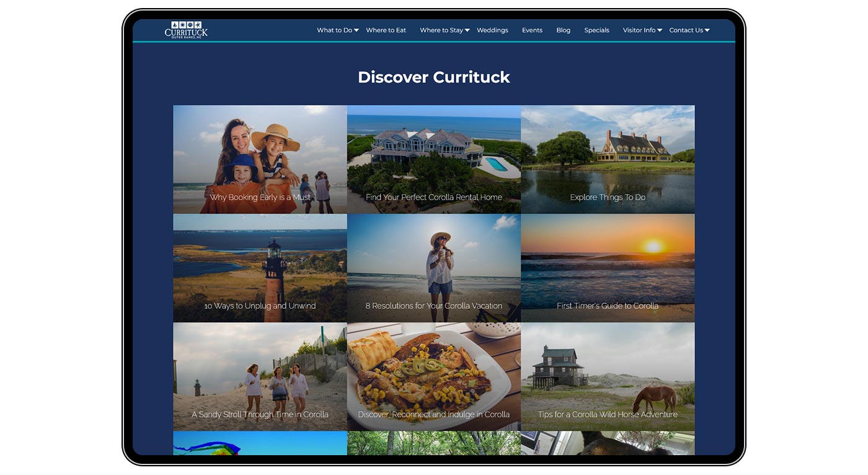Expand the What to Do dropdown arrow

(356, 30)
